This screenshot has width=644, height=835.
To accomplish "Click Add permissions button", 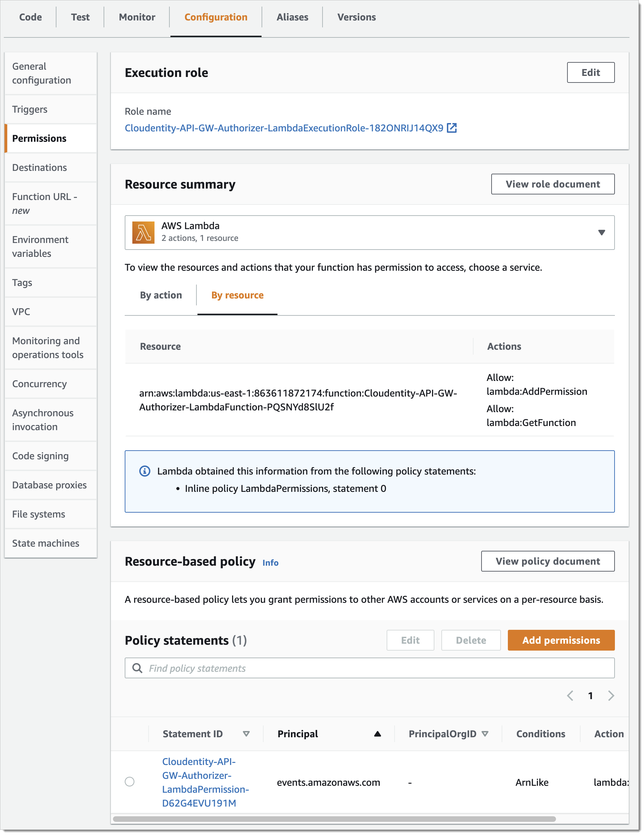I will click(x=561, y=640).
